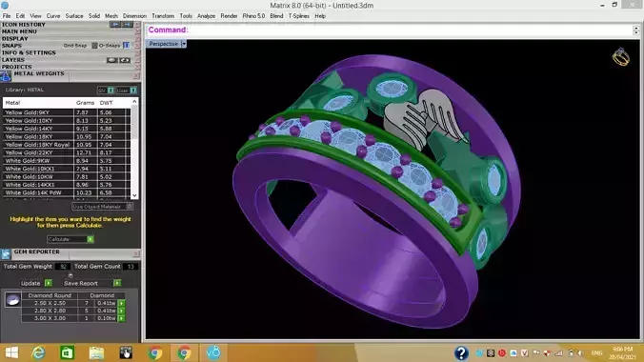The image size is (644, 362).
Task: Click the Grams column header
Action: pyautogui.click(x=85, y=103)
